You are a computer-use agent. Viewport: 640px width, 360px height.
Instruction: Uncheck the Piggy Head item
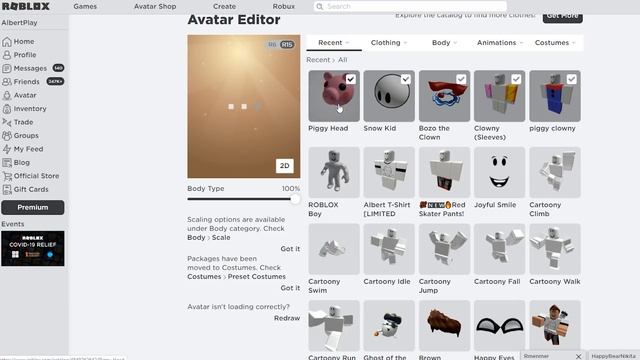point(351,79)
